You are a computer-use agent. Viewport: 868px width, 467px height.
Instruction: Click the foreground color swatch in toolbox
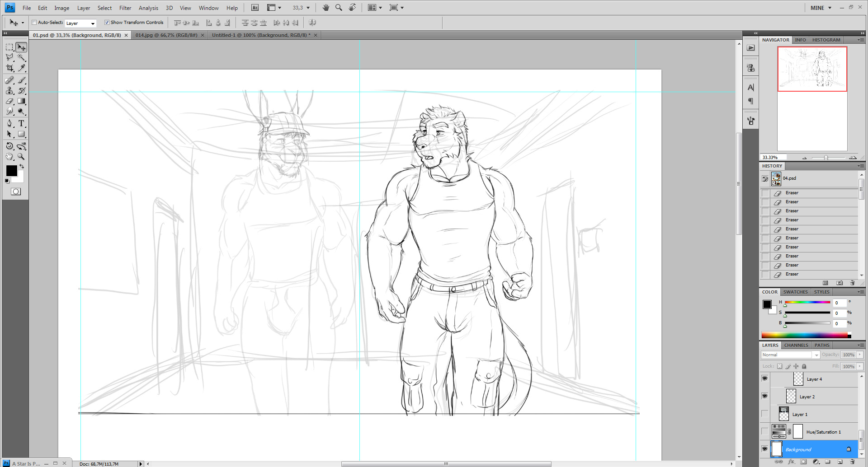pos(11,170)
